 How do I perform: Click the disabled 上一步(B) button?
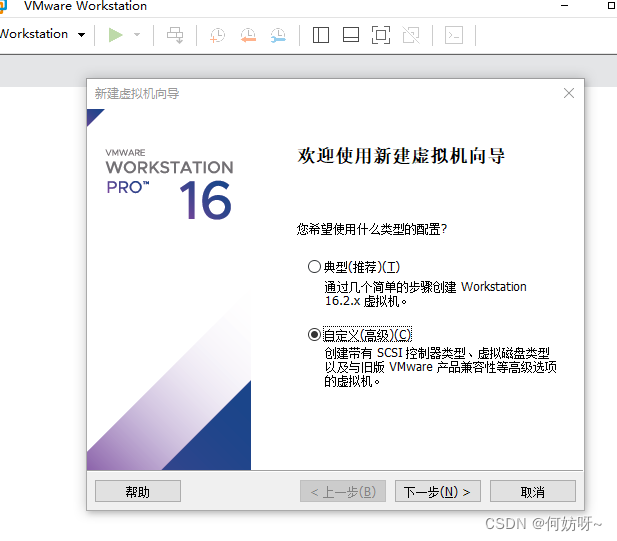343,491
